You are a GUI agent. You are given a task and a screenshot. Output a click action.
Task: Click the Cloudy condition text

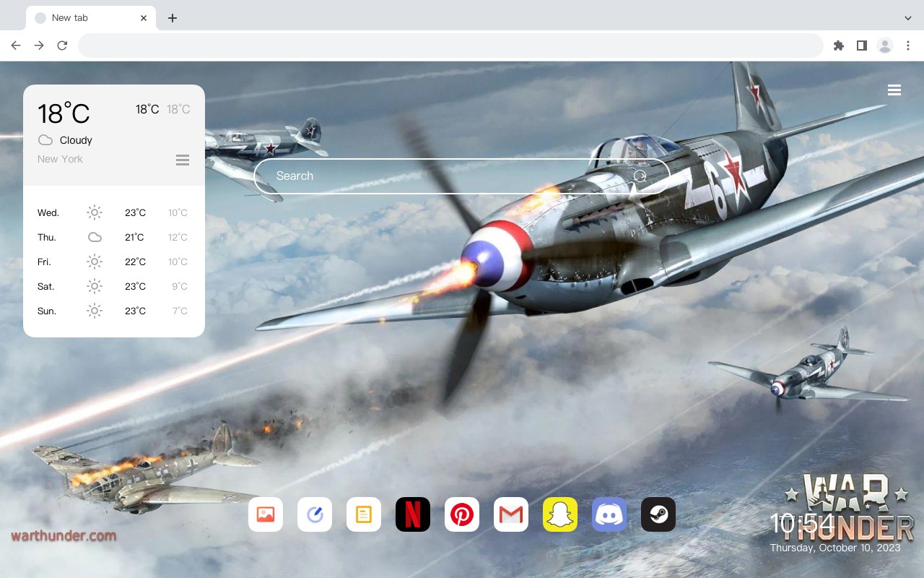(x=76, y=140)
